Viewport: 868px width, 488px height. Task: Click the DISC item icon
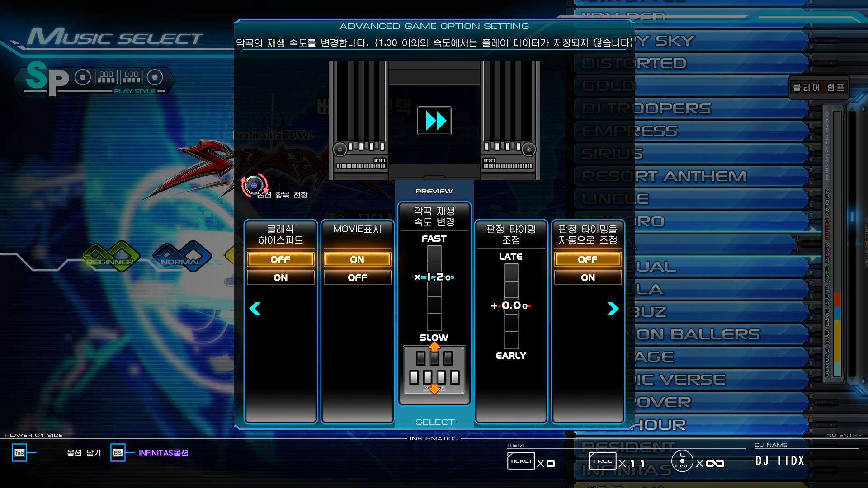click(682, 462)
